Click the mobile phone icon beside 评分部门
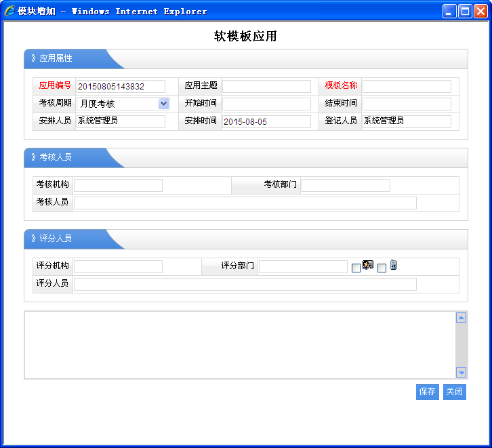 click(393, 265)
